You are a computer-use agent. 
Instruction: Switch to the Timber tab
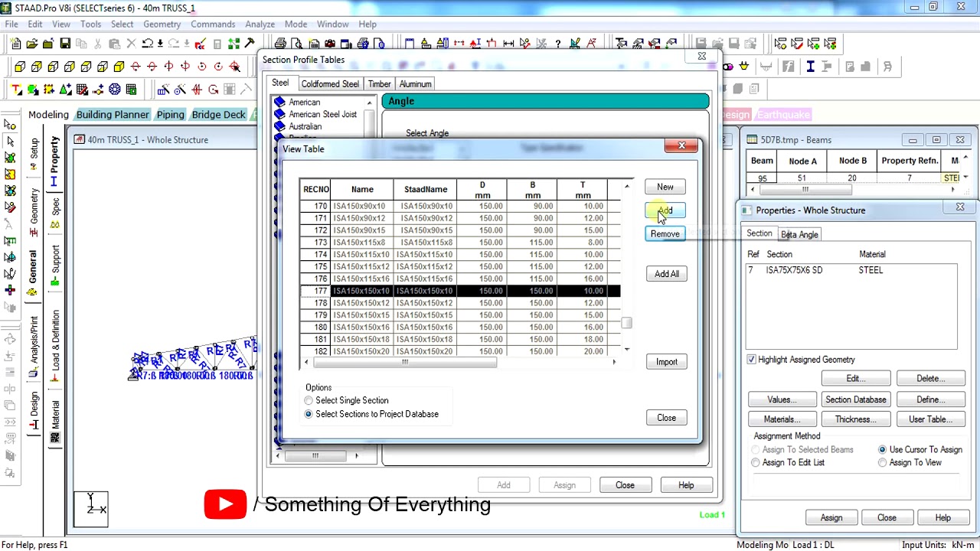[x=379, y=84]
